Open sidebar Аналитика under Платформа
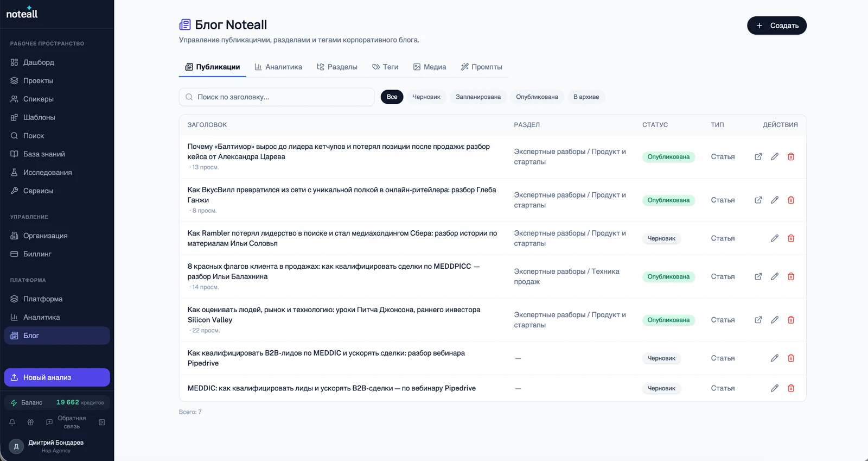 pyautogui.click(x=57, y=318)
